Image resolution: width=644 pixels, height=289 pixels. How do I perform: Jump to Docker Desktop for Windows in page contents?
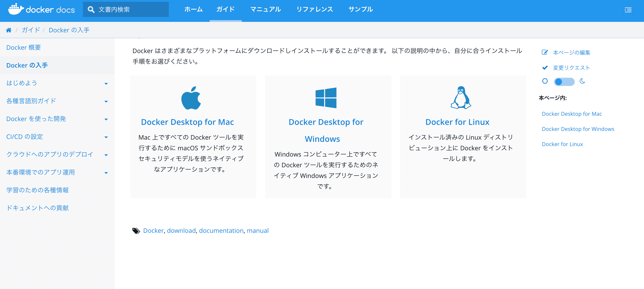[x=578, y=129]
